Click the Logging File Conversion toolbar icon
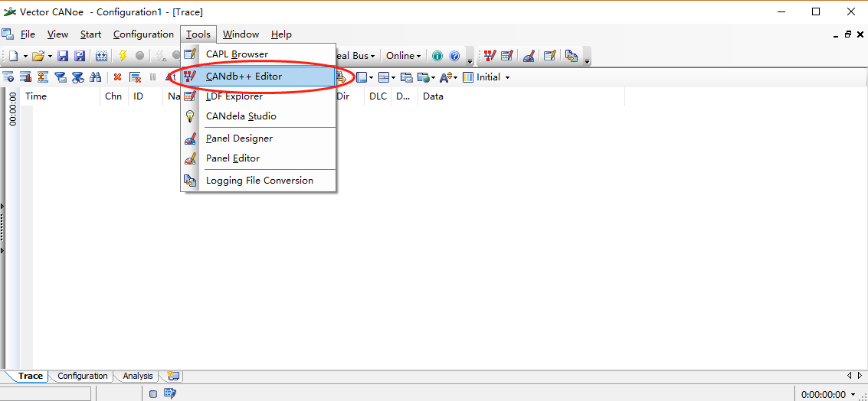 [572, 56]
